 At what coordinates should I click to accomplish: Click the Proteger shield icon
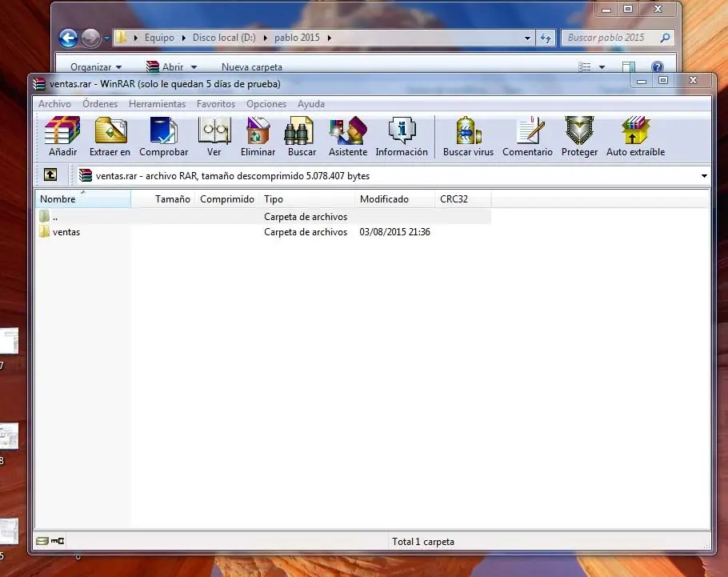579,137
